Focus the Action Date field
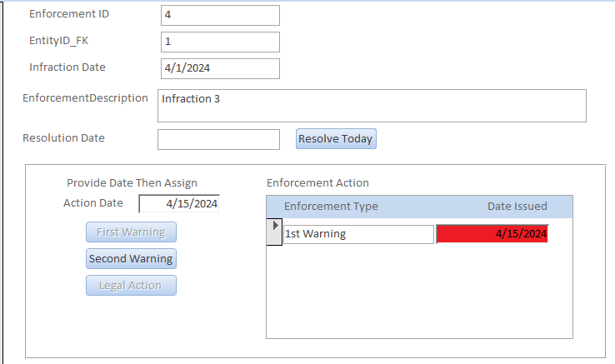The image size is (615, 364). [x=179, y=203]
